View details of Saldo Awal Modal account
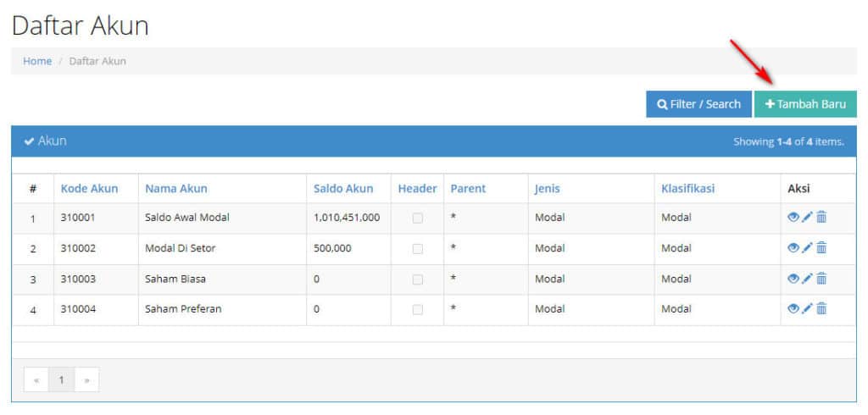The image size is (868, 415). click(793, 218)
